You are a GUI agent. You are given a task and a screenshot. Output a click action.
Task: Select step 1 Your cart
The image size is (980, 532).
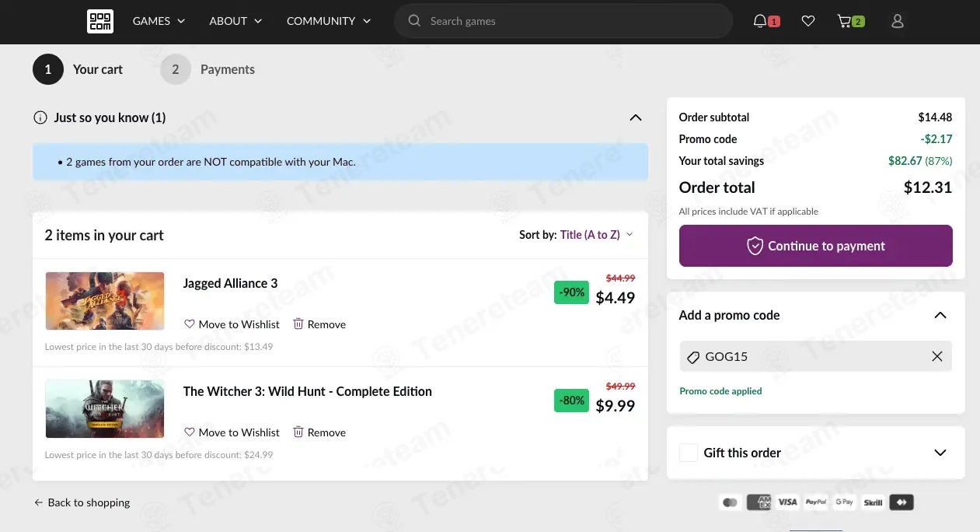click(78, 69)
